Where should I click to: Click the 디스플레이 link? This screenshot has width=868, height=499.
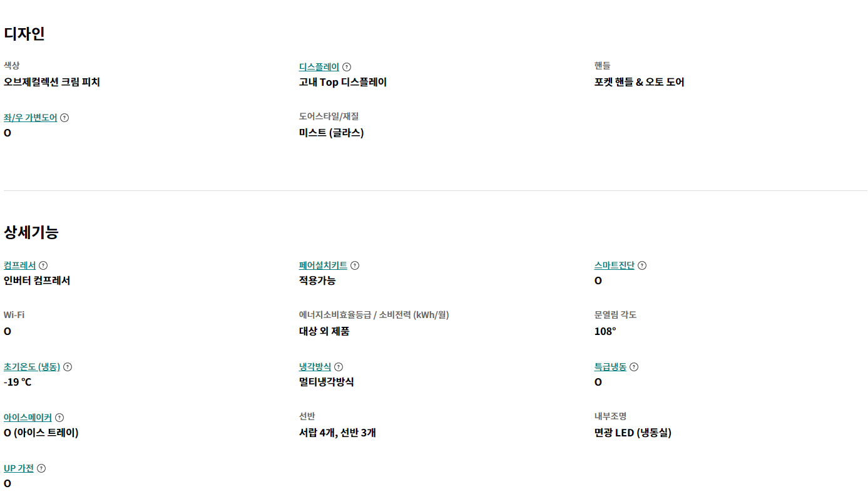click(x=319, y=67)
